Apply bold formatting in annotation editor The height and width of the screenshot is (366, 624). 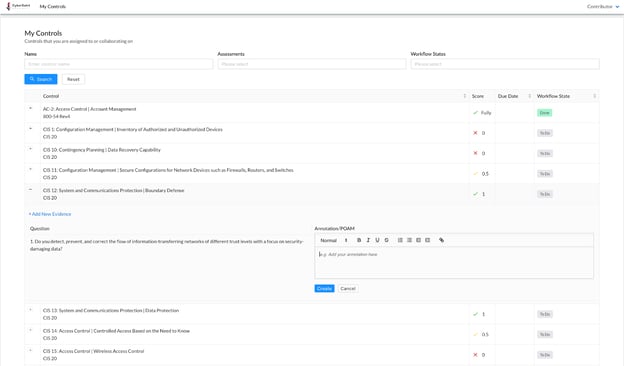tap(359, 240)
